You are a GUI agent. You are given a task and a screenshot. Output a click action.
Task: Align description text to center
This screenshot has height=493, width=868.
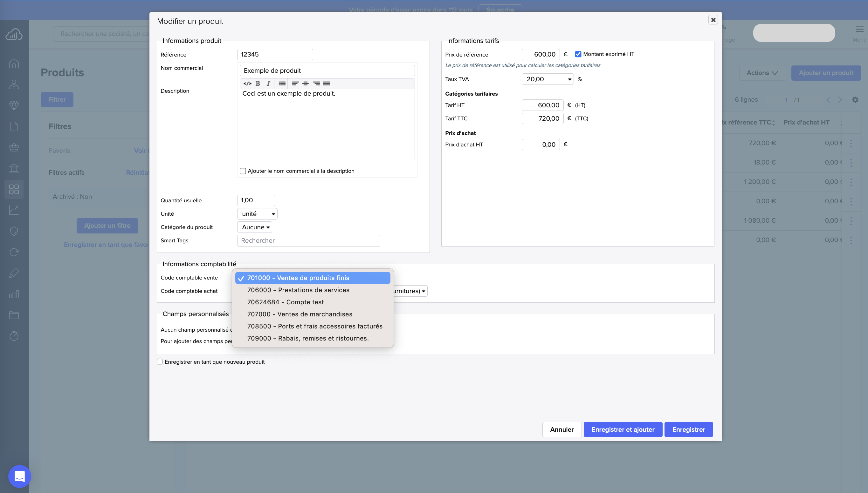[x=306, y=83]
